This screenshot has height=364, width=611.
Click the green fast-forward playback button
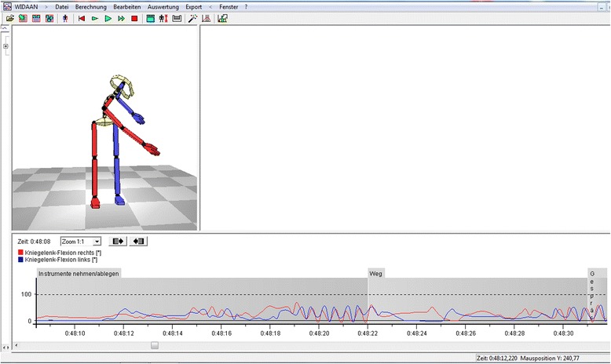(x=121, y=18)
